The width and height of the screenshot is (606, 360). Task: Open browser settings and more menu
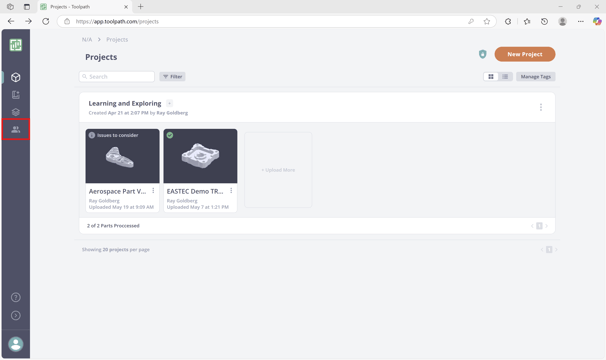(x=580, y=21)
